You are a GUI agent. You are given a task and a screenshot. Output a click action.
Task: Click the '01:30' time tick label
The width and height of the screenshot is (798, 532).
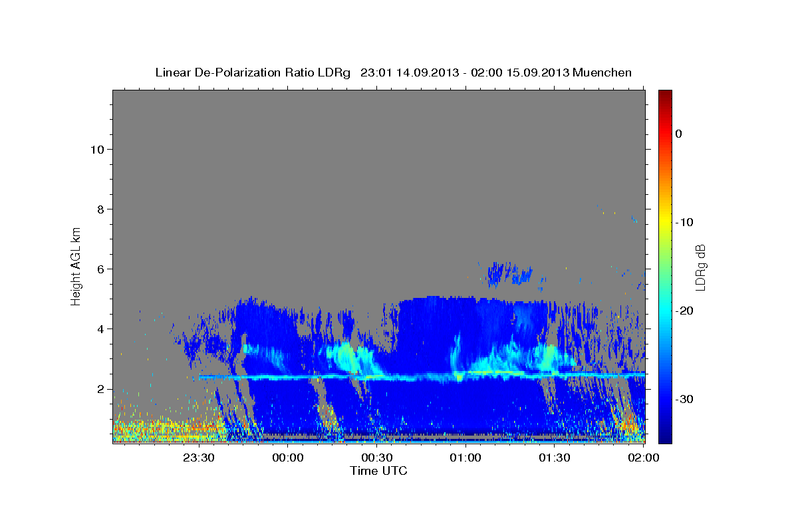[x=555, y=458]
